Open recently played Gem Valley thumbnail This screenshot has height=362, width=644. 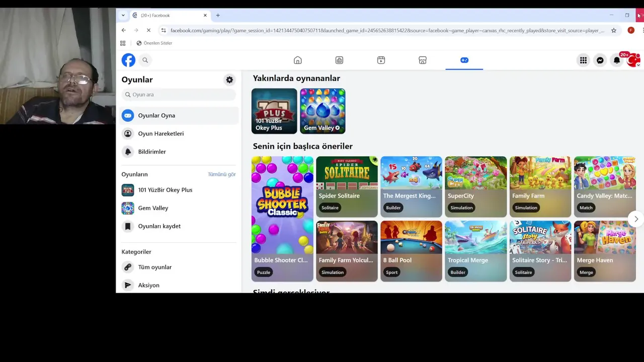(323, 111)
